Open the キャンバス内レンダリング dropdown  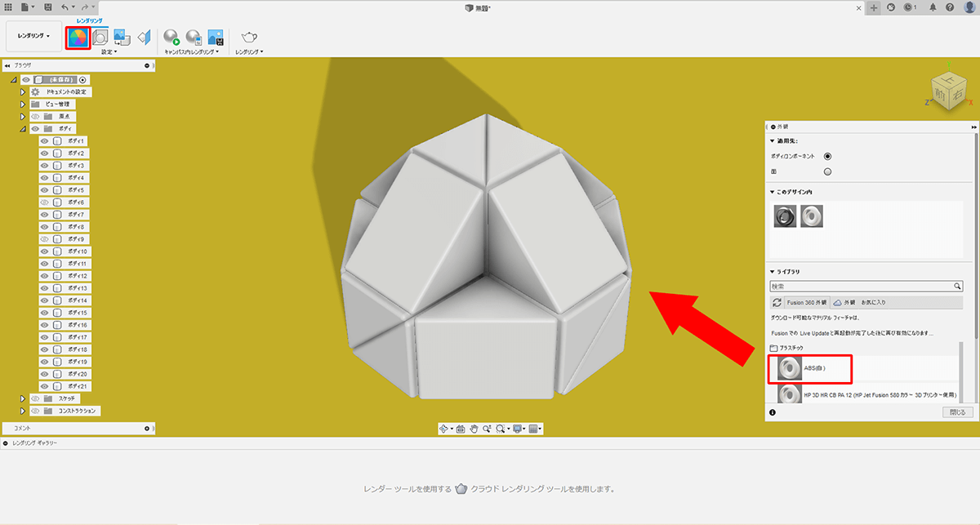pyautogui.click(x=193, y=51)
